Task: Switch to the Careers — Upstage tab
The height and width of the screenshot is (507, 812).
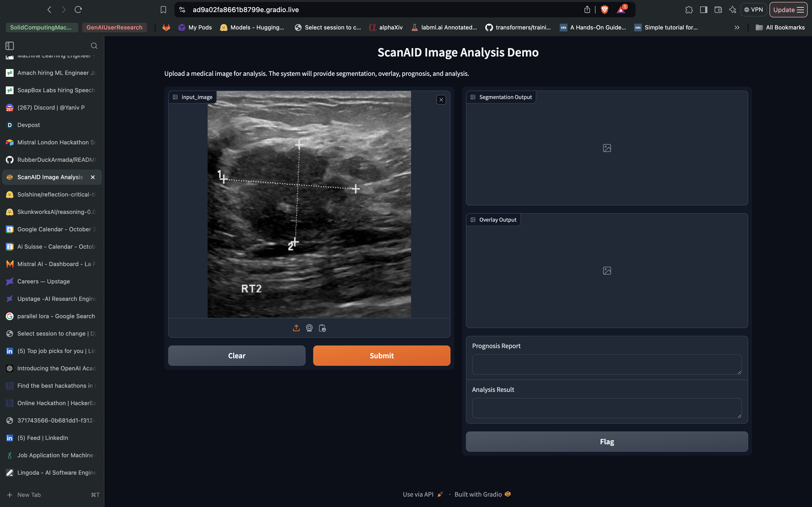Action: 43,281
